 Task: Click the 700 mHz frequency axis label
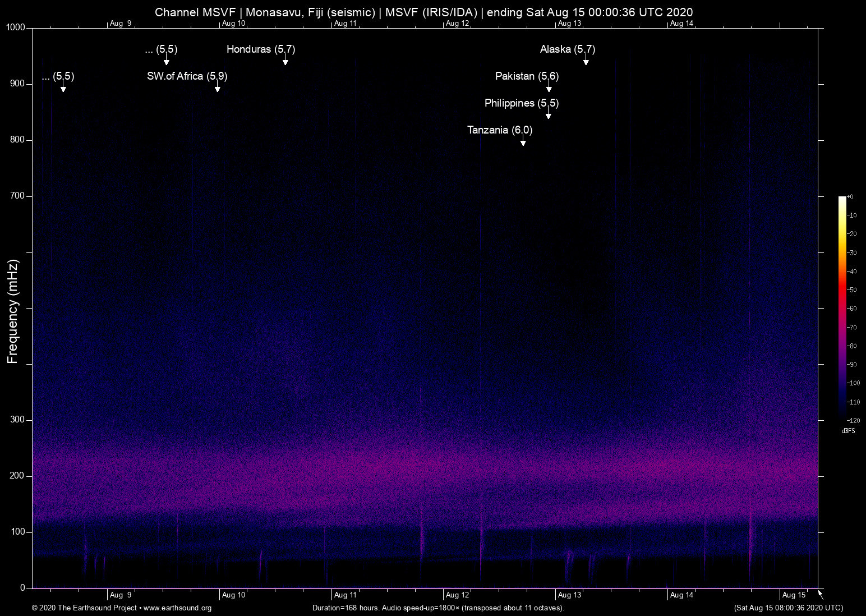pyautogui.click(x=18, y=196)
